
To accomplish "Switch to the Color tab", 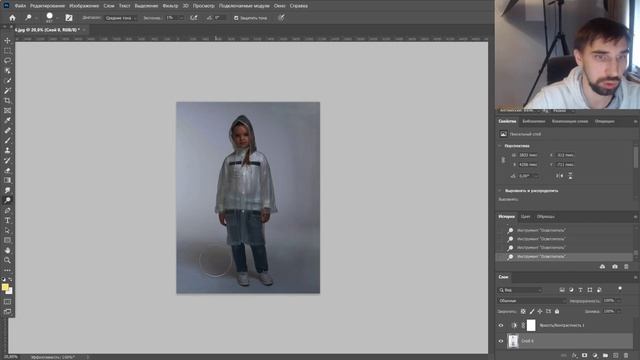I will [525, 217].
